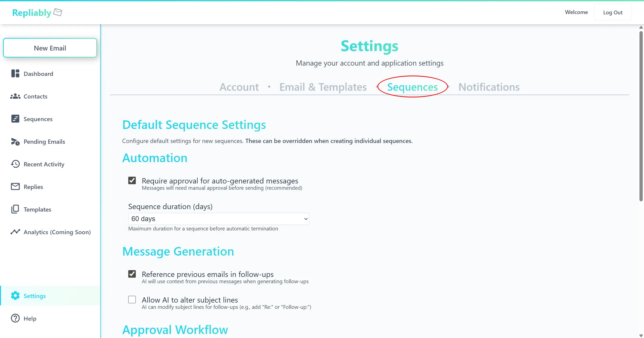Uncheck Require approval for auto-generated messages

pyautogui.click(x=132, y=181)
